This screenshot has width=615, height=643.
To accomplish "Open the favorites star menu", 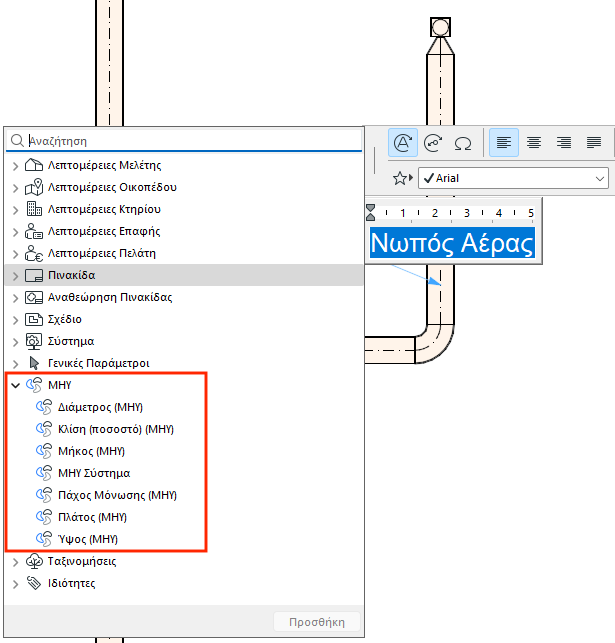I will click(x=402, y=178).
